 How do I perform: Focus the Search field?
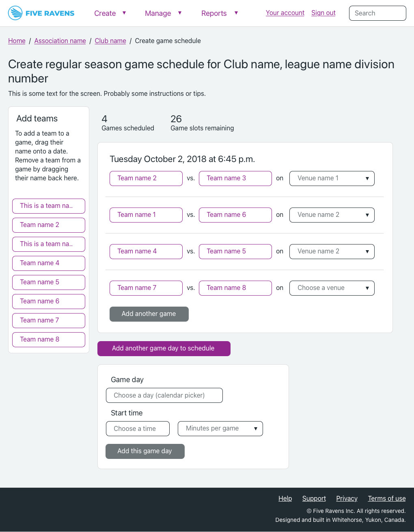[377, 13]
